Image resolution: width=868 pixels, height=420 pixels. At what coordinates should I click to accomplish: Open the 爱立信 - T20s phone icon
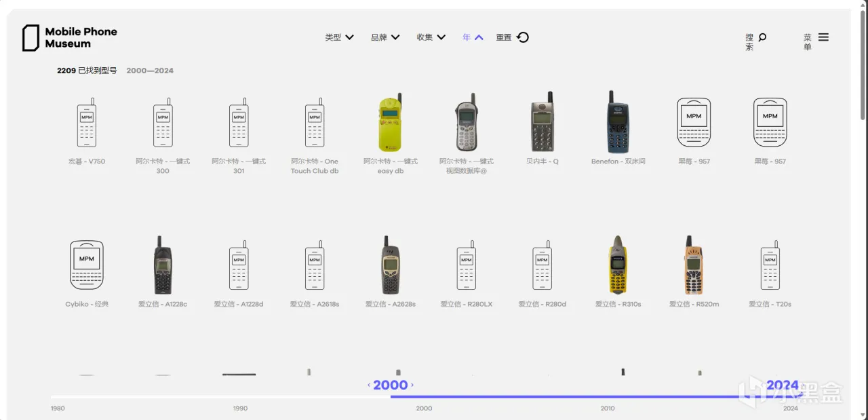[770, 265]
